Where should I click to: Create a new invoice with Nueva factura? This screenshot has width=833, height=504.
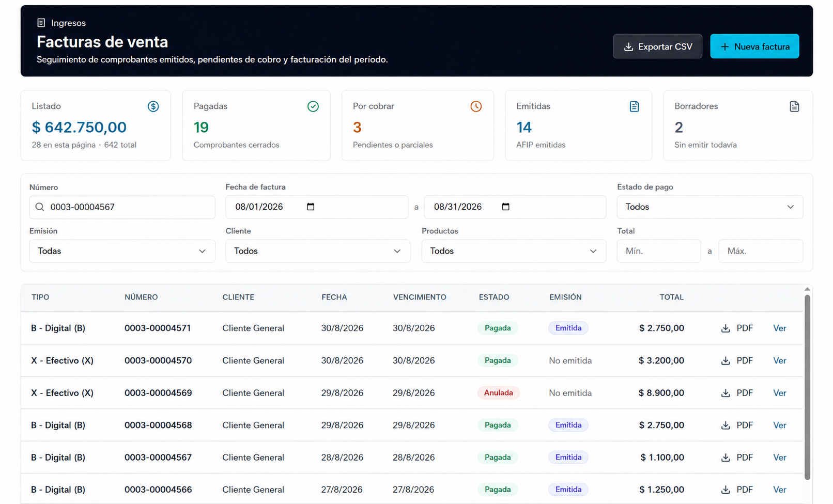754,46
